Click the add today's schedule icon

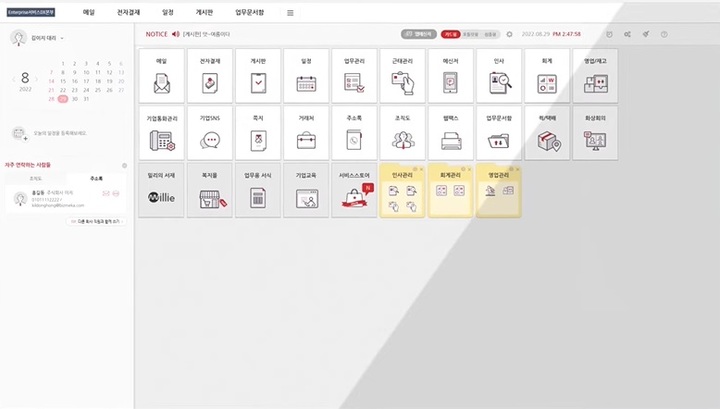[x=19, y=134]
